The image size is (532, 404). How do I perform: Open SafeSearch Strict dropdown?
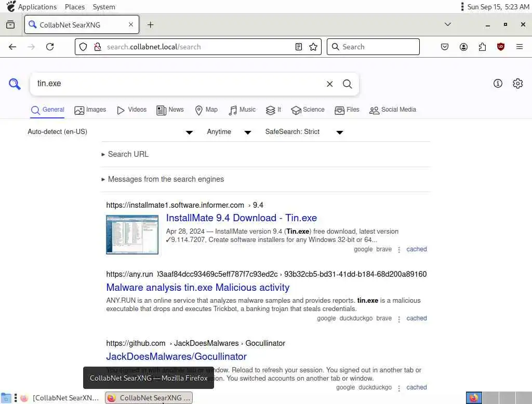click(304, 132)
